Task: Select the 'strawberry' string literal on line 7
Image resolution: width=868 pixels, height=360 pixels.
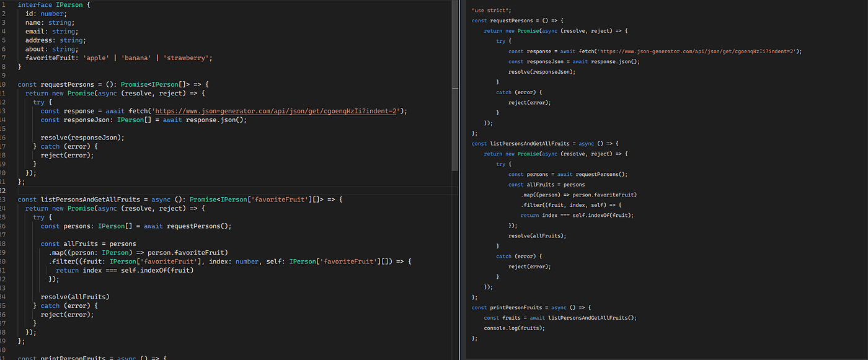Action: pyautogui.click(x=187, y=57)
